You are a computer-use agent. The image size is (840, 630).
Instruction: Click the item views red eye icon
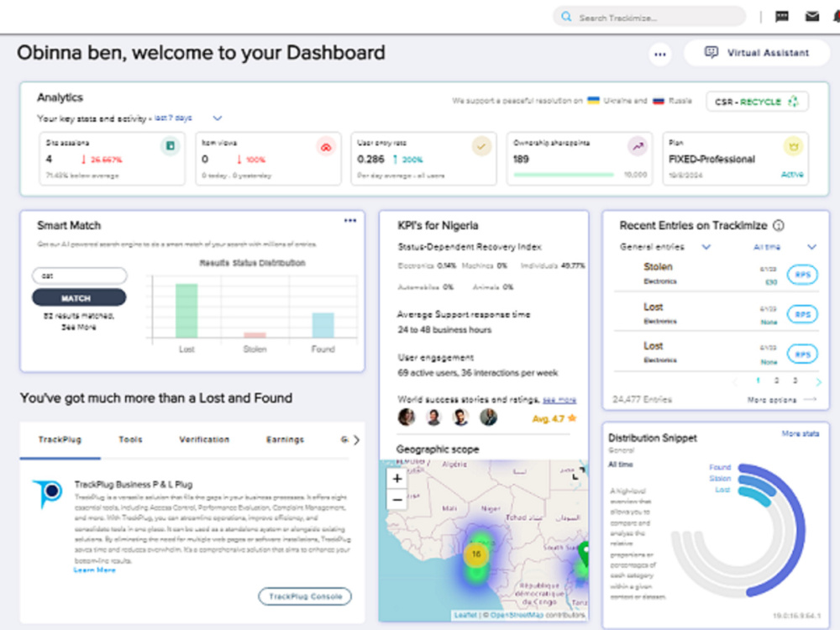(x=326, y=147)
